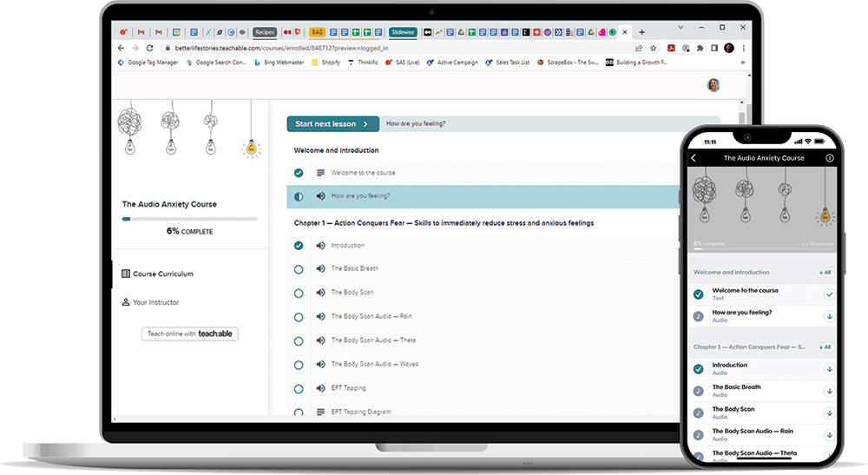The width and height of the screenshot is (868, 475).
Task: Download the Introduction audio on the phone
Action: click(x=829, y=369)
